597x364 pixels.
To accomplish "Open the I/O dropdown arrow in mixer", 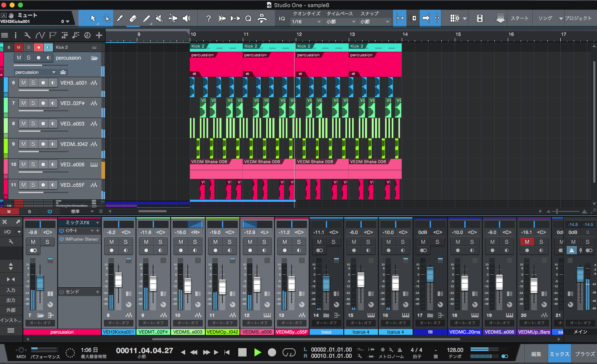I will pyautogui.click(x=19, y=232).
